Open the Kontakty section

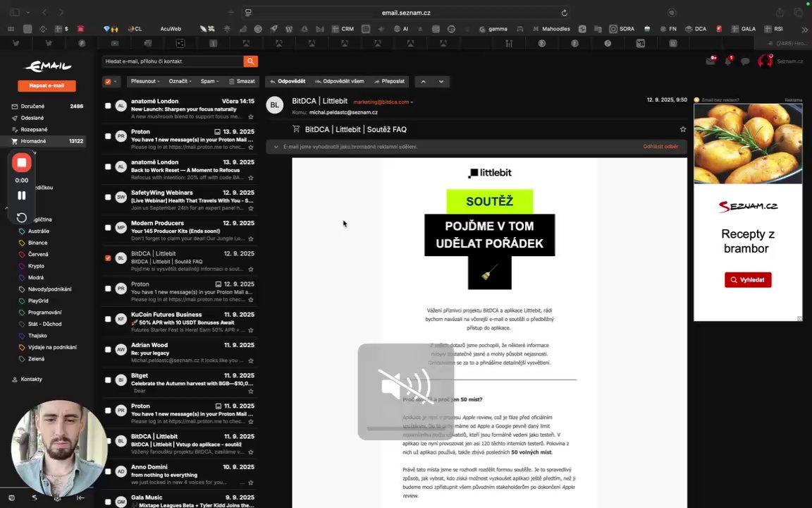click(31, 379)
